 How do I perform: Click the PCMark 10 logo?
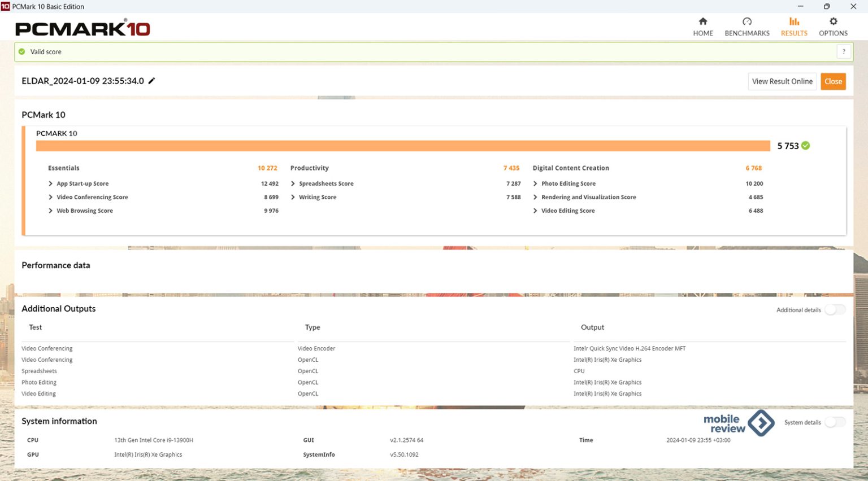83,29
